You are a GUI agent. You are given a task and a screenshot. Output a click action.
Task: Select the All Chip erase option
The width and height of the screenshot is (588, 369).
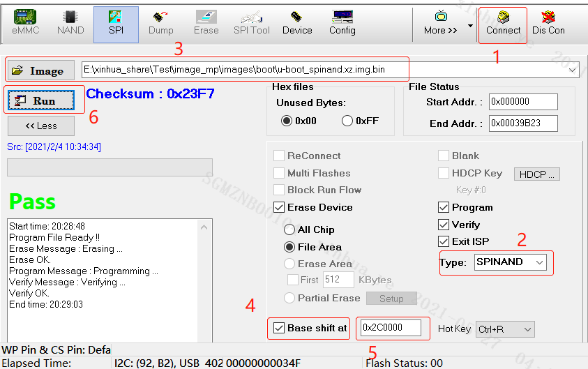click(x=290, y=229)
